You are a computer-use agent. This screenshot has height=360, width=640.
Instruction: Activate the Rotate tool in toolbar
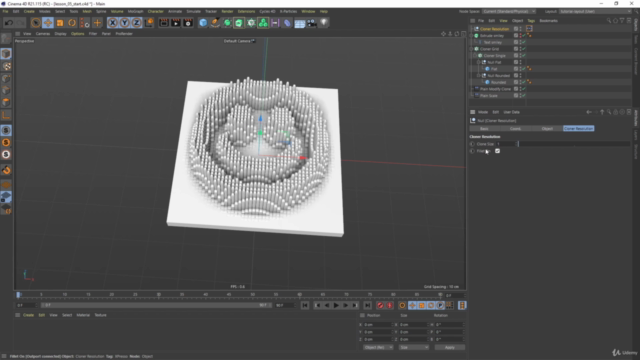[72, 23]
